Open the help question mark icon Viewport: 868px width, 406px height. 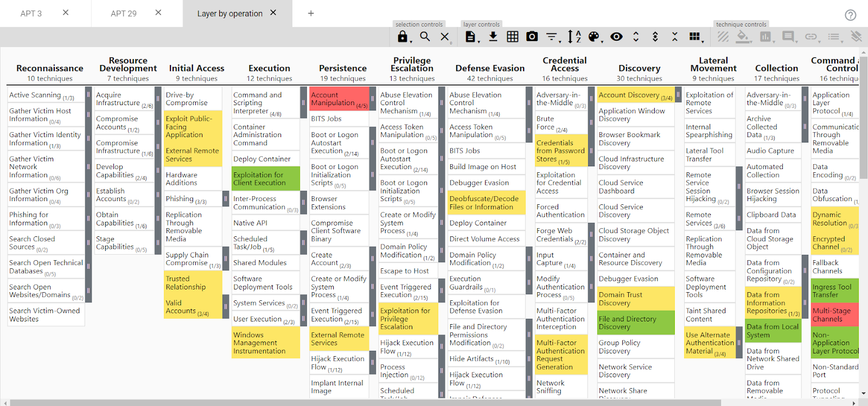coord(851,15)
